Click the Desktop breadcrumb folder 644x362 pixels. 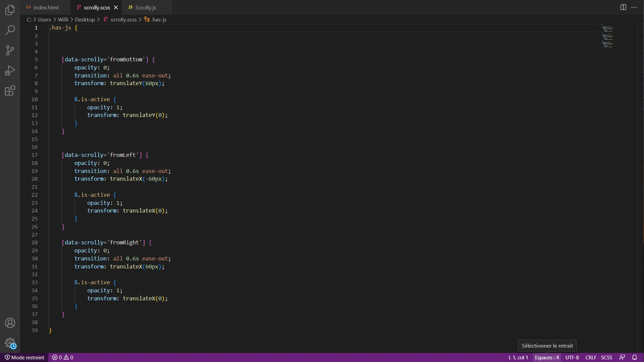tap(85, 19)
